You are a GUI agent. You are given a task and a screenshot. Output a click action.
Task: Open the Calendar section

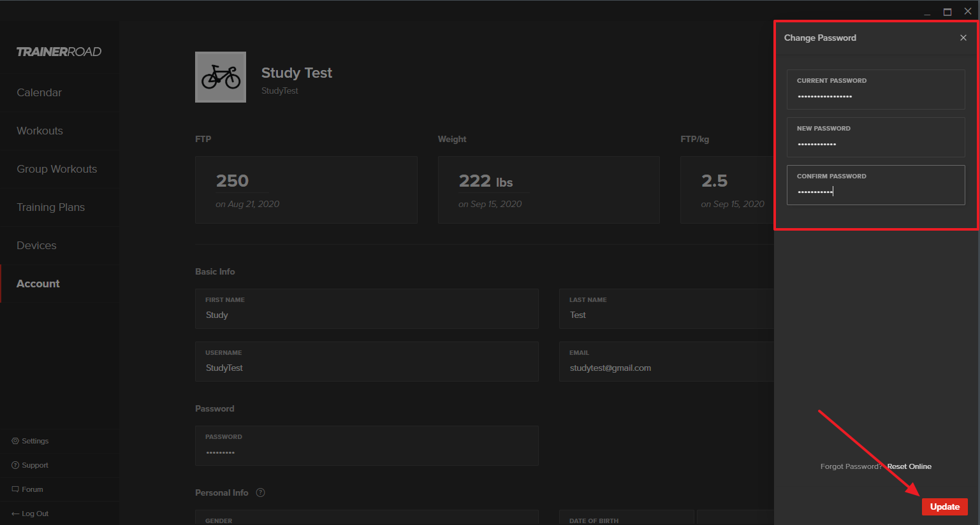(59, 92)
